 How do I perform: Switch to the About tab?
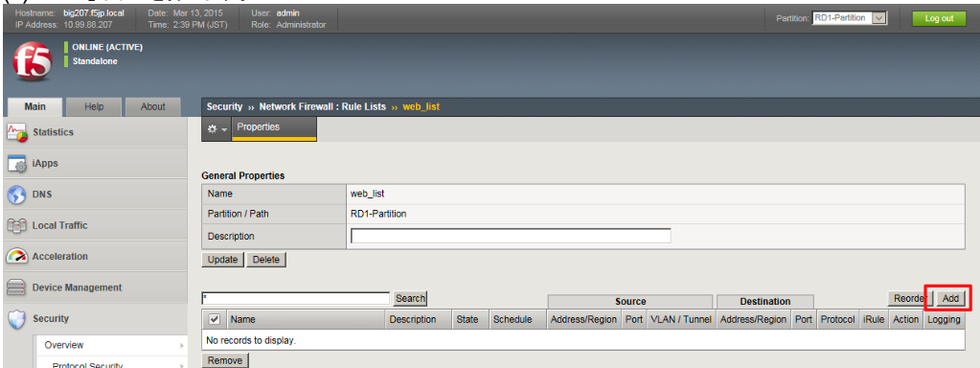(x=152, y=106)
